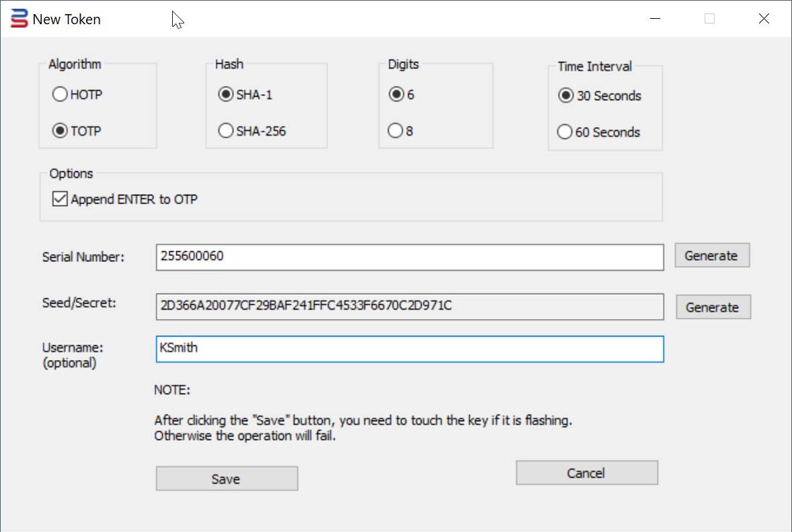The image size is (792, 532).
Task: Generate a new serial number
Action: (x=711, y=255)
